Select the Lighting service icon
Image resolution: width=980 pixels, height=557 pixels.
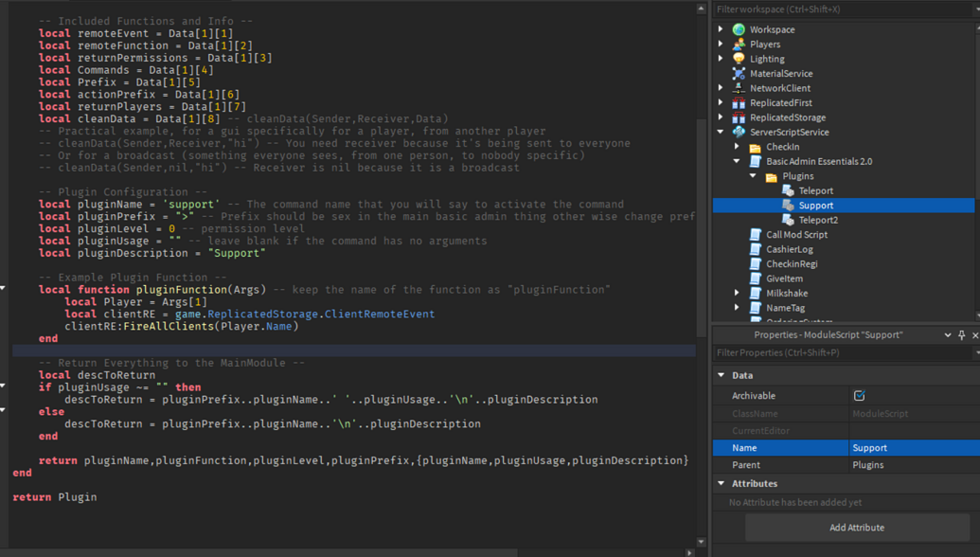coord(739,58)
